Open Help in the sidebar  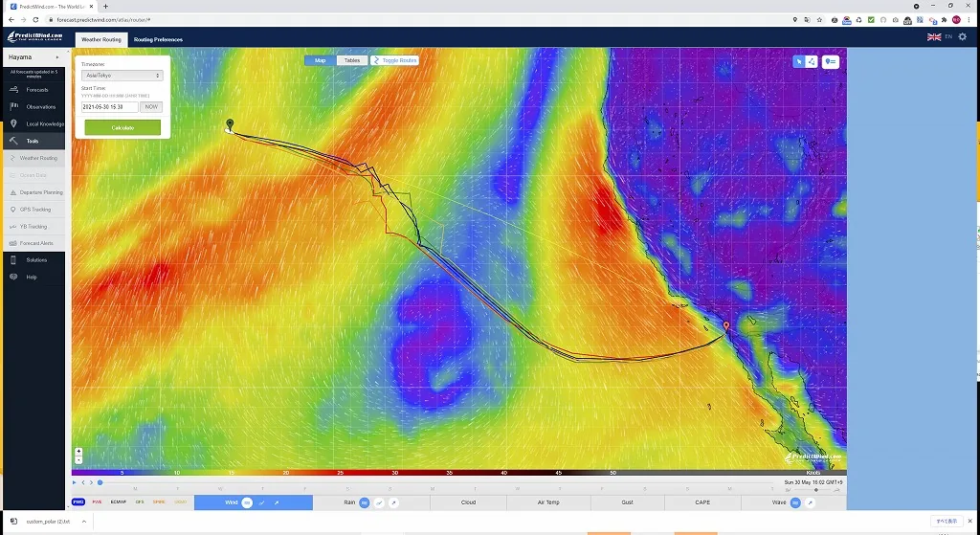(x=33, y=277)
